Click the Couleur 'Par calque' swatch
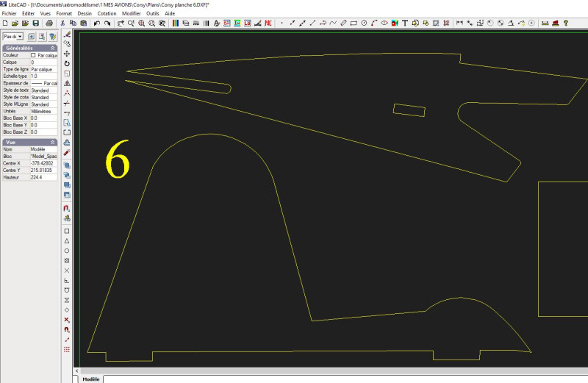The image size is (588, 383). (33, 55)
